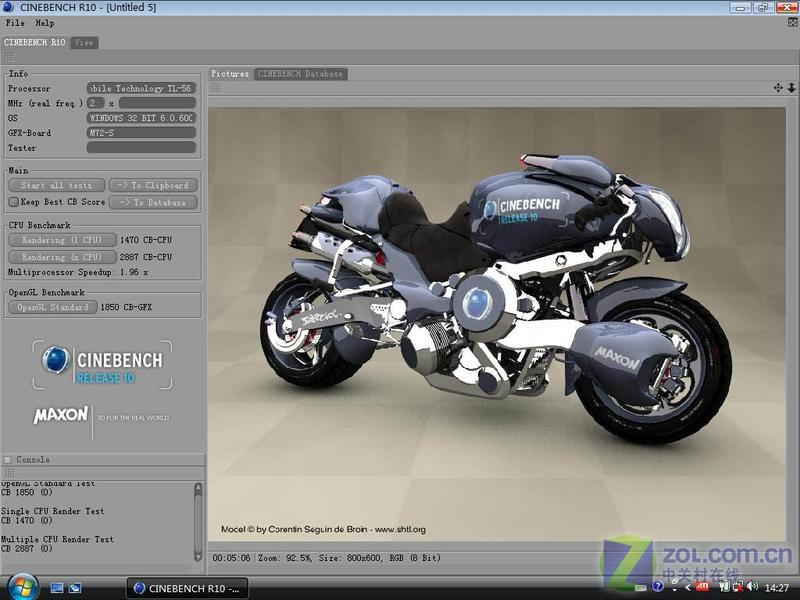
Task: Click the status bar '00:05:06' render time
Action: [231, 558]
